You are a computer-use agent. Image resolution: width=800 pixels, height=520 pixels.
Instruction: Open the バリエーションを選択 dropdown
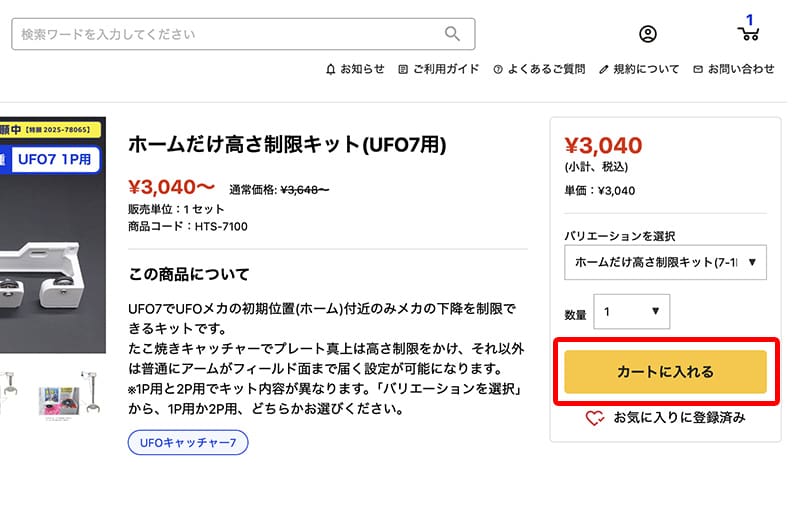tap(665, 263)
